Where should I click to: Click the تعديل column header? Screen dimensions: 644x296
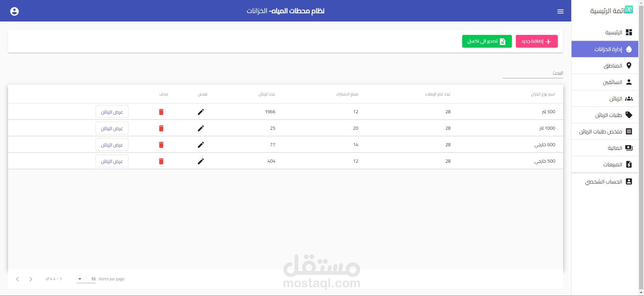click(203, 94)
